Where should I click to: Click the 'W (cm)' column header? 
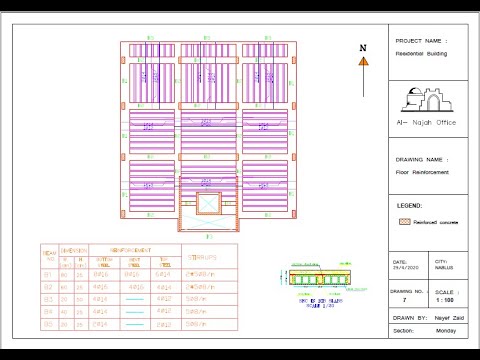pos(66,262)
